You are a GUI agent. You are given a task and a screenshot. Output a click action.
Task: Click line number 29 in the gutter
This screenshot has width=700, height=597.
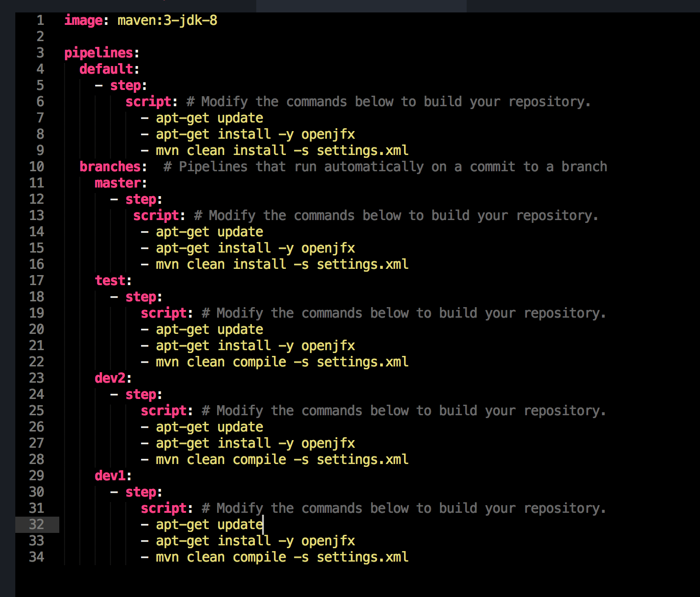click(37, 476)
